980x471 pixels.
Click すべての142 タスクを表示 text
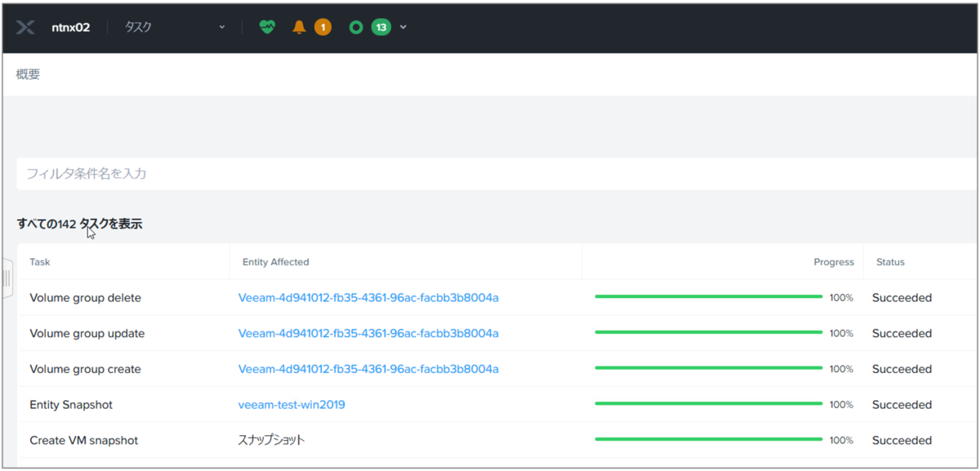[79, 223]
